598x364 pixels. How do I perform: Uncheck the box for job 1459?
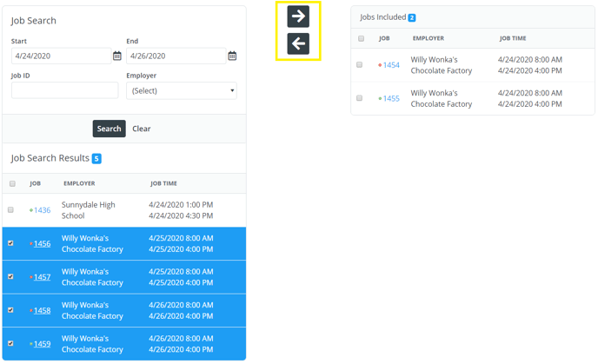(11, 344)
